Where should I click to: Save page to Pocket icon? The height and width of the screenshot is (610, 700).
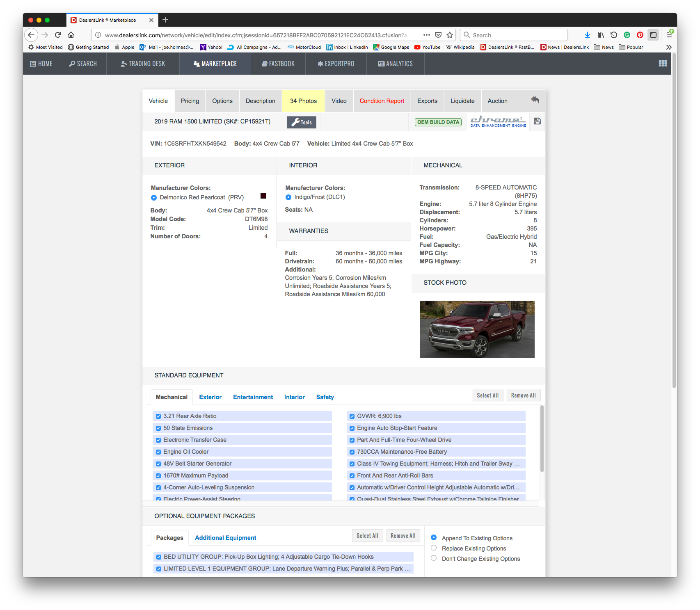coord(438,35)
